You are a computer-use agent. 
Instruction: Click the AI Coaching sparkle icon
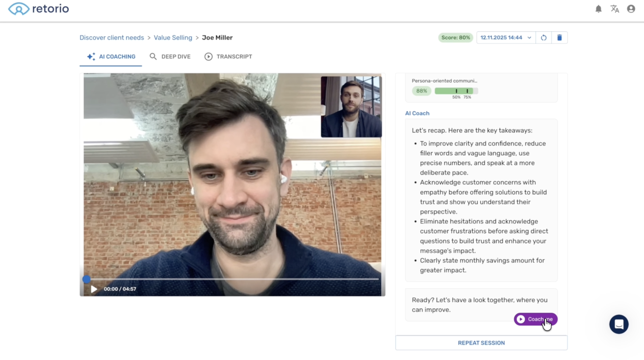point(91,56)
